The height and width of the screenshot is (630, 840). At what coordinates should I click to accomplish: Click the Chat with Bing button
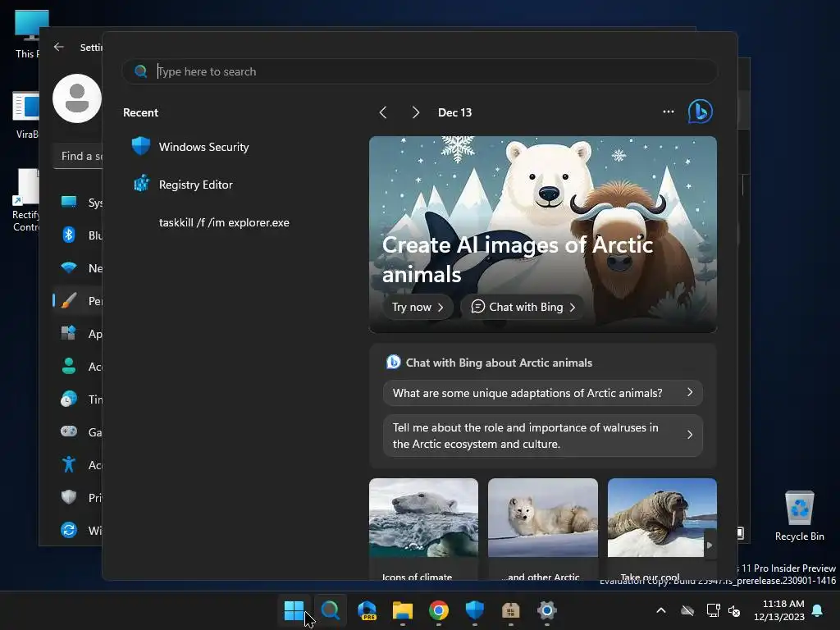523,307
